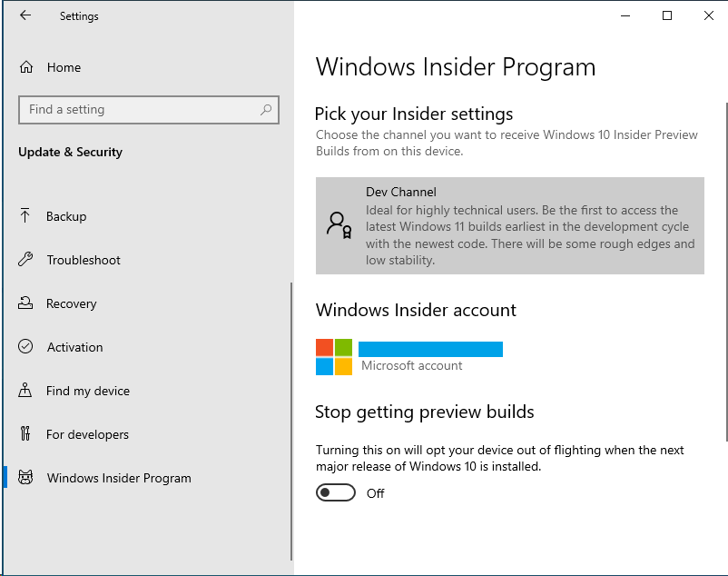Click the Pick your Insider settings heading
This screenshot has height=576, width=728.
[414, 114]
